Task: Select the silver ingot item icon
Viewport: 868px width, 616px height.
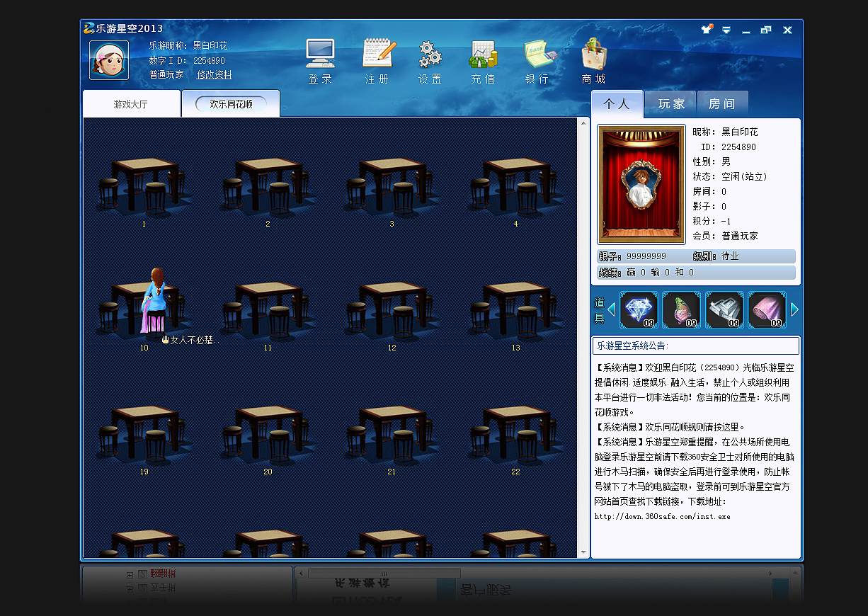Action: click(x=723, y=309)
